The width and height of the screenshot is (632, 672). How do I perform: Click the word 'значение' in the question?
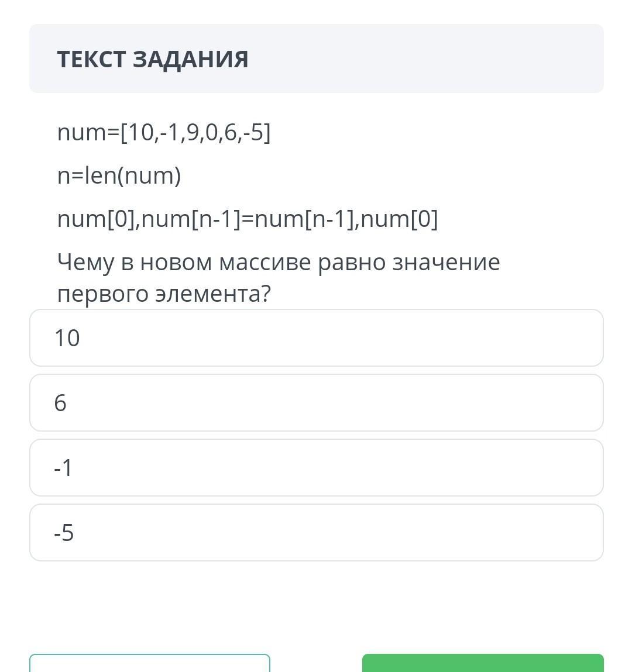[x=446, y=262]
